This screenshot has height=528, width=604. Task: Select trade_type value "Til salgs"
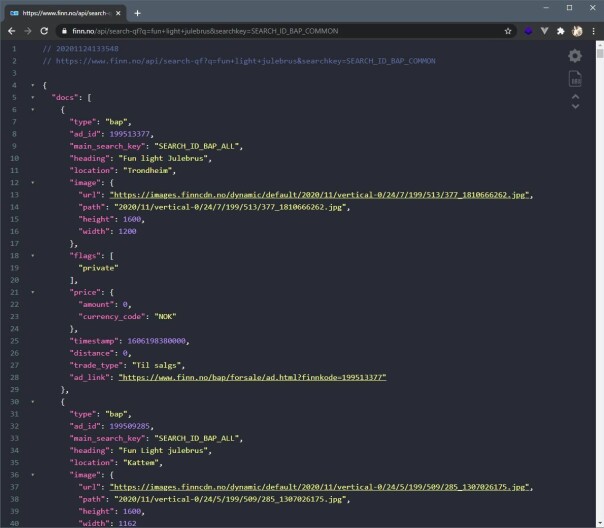(x=156, y=365)
